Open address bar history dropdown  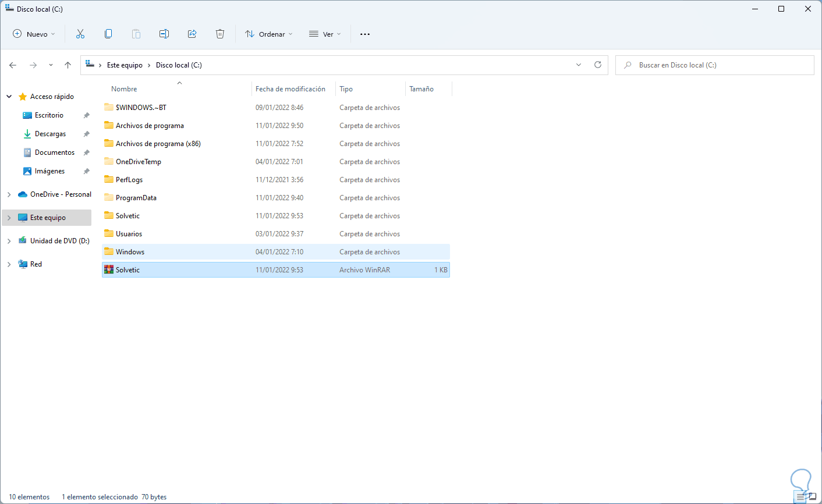click(579, 65)
